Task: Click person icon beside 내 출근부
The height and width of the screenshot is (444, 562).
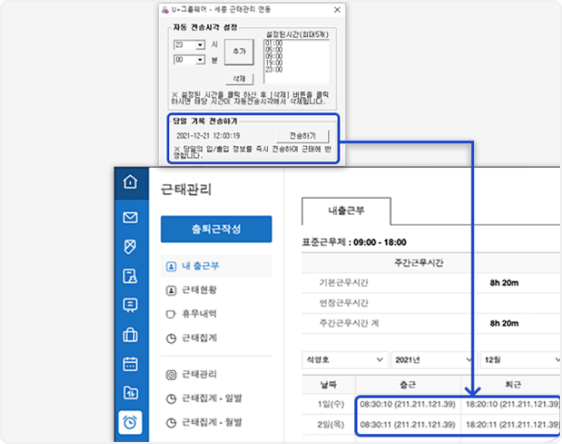Action: pyautogui.click(x=171, y=267)
